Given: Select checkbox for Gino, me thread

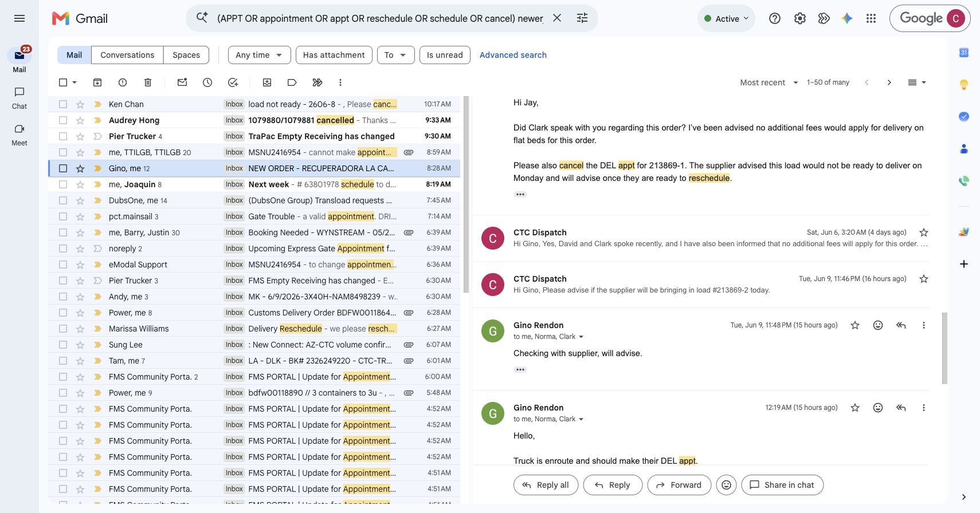Looking at the screenshot, I should coord(63,168).
